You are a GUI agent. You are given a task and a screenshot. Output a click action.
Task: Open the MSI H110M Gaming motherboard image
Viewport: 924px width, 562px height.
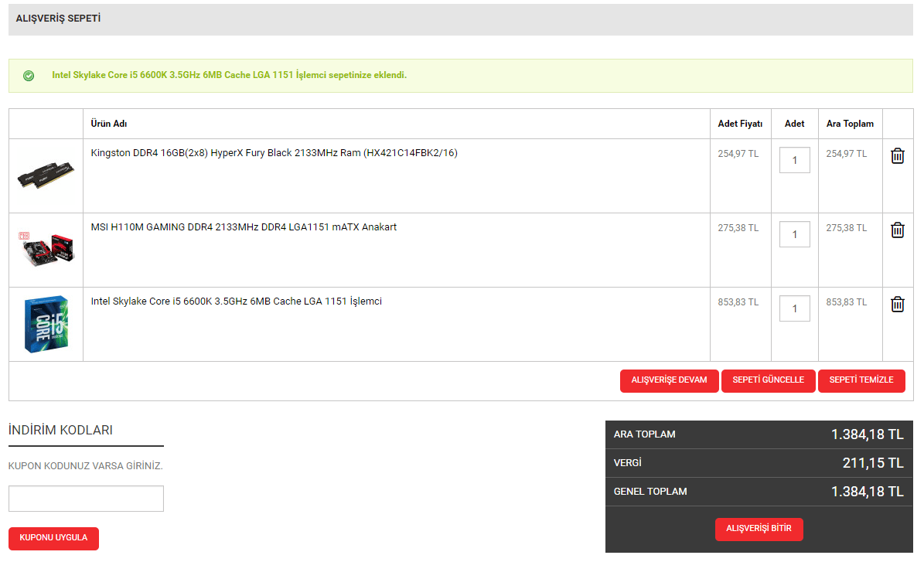(46, 249)
